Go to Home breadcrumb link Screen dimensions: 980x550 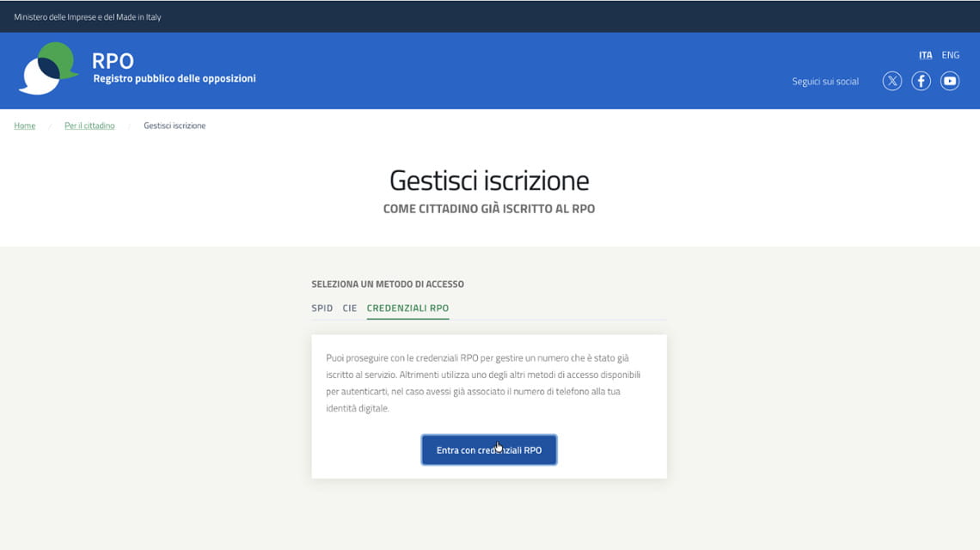pyautogui.click(x=24, y=125)
